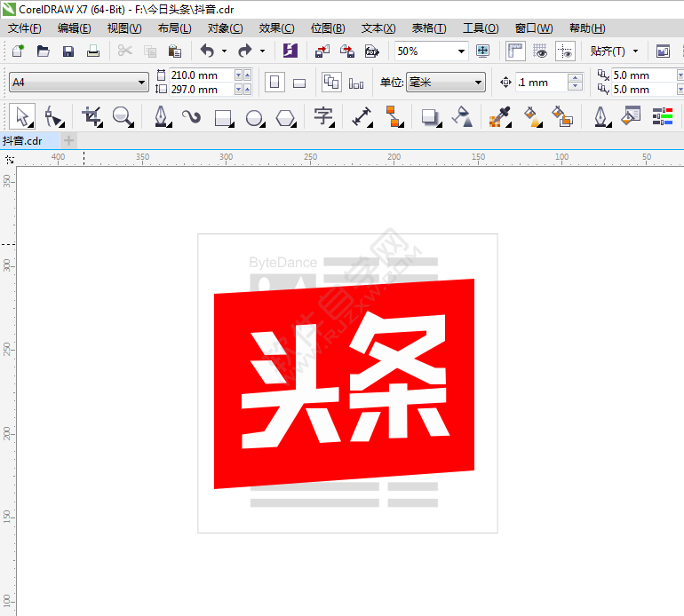The width and height of the screenshot is (684, 616).
Task: Redo the last undone action
Action: tap(245, 51)
